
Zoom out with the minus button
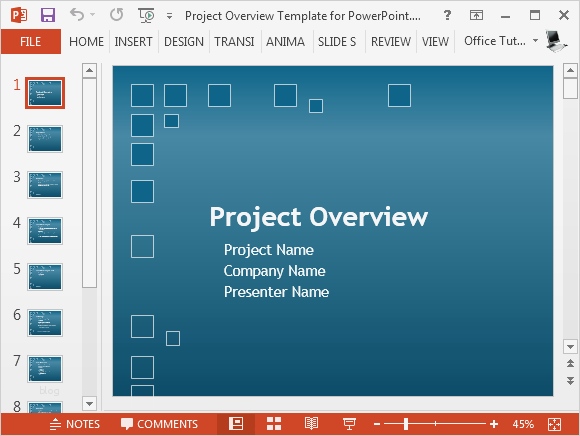(377, 424)
